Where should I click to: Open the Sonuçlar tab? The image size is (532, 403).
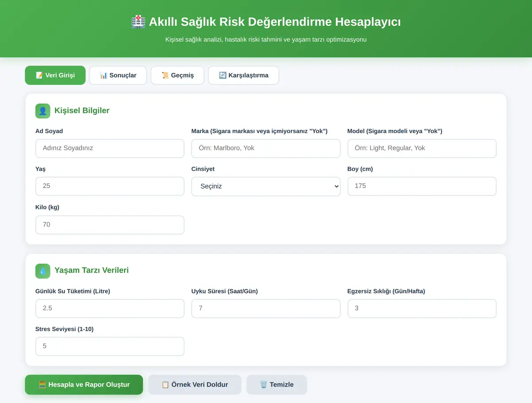pos(118,75)
